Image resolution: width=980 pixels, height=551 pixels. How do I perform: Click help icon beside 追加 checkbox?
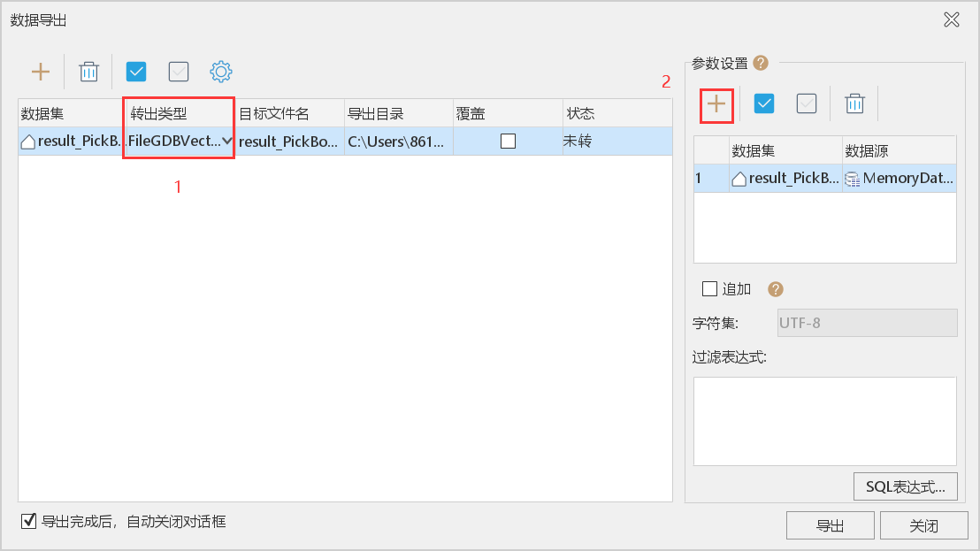[776, 289]
